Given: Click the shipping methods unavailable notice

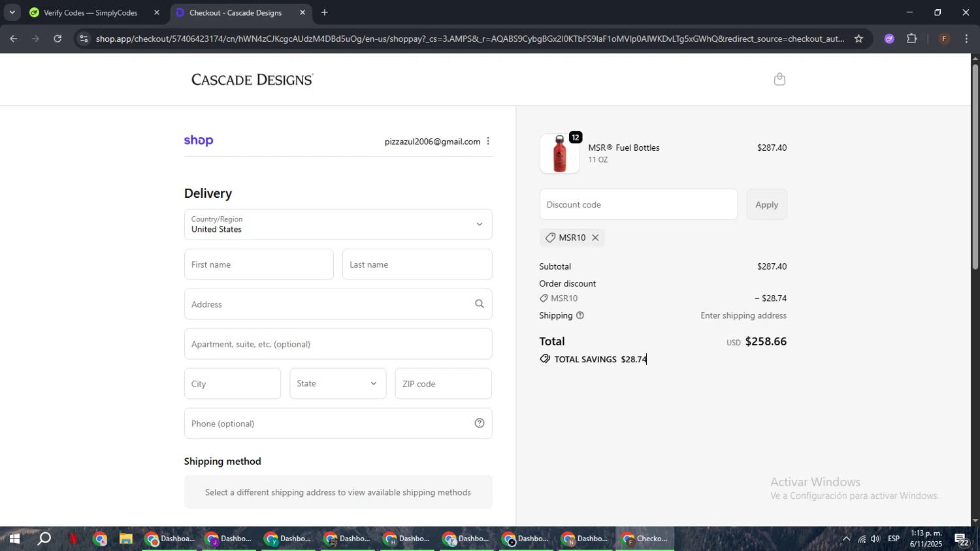Looking at the screenshot, I should click(338, 492).
